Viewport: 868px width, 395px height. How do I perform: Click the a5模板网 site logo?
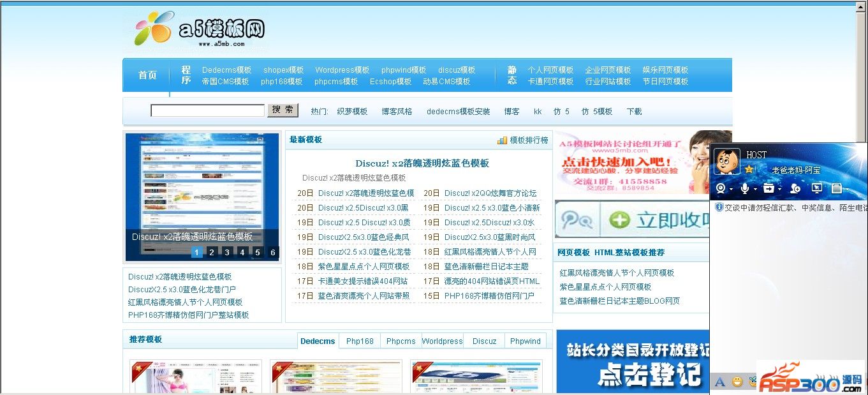[x=200, y=29]
